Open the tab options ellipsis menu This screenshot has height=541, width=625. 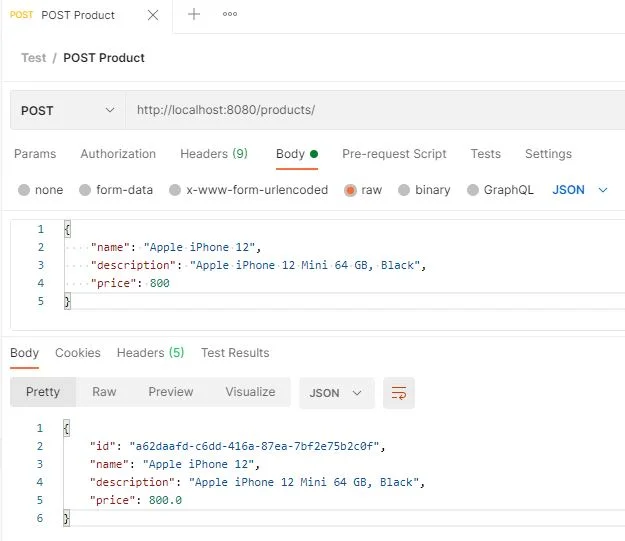tap(230, 14)
